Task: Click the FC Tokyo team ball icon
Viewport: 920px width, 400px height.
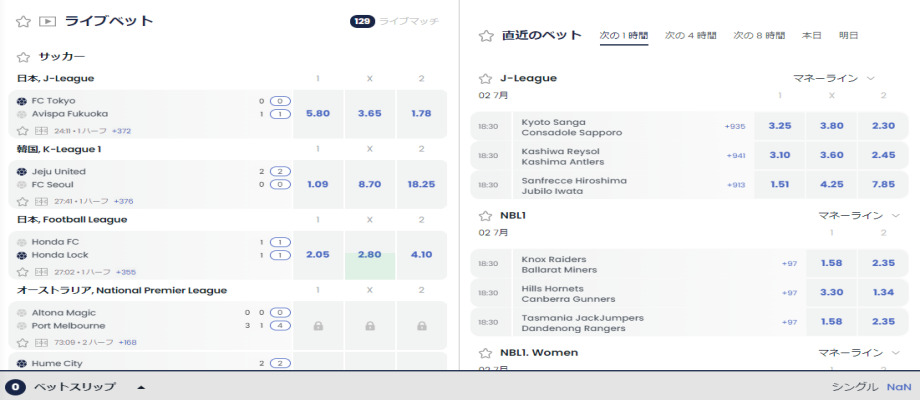Action: point(22,101)
